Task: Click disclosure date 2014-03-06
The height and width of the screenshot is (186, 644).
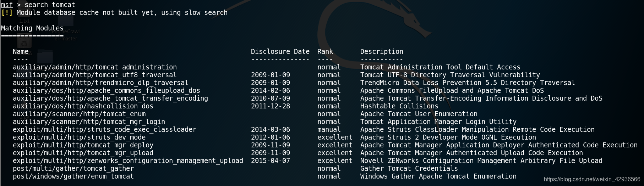Action: click(x=271, y=130)
